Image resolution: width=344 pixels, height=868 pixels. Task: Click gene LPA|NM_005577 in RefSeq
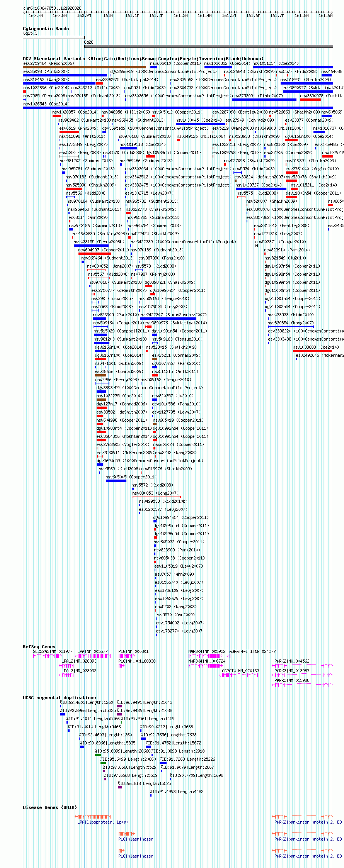tap(92, 651)
